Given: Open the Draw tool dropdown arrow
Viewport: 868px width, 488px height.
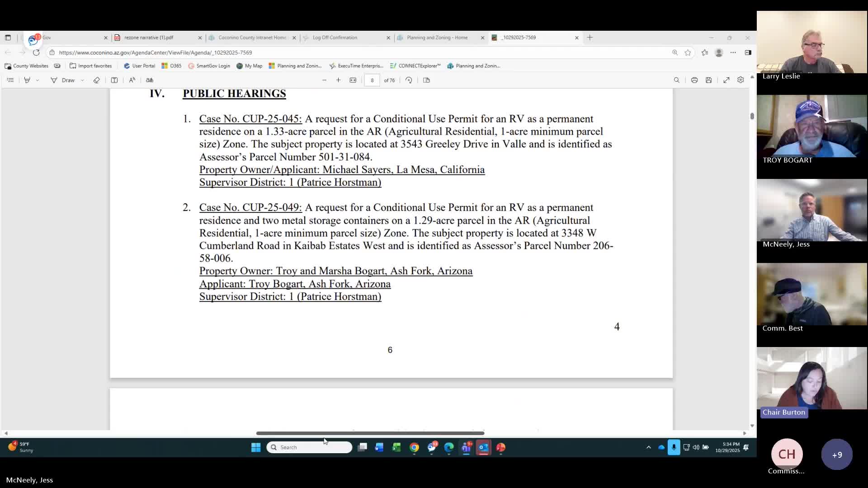Looking at the screenshot, I should coord(82,80).
